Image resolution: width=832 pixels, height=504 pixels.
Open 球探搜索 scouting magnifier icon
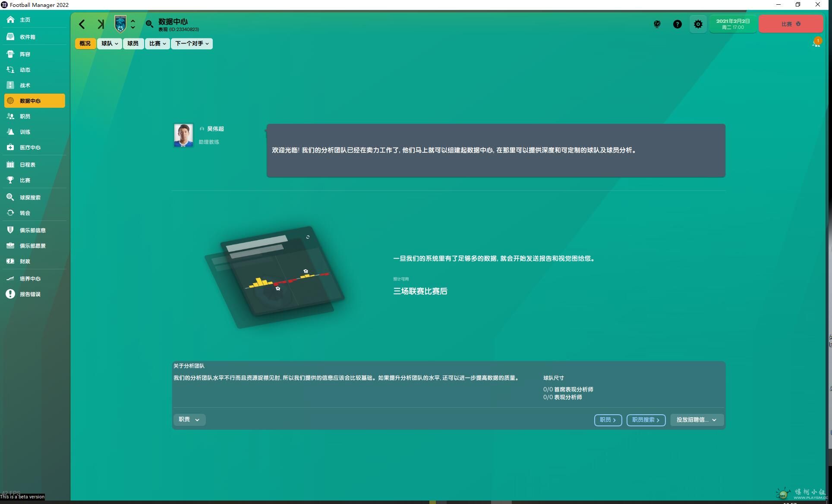pyautogui.click(x=10, y=197)
